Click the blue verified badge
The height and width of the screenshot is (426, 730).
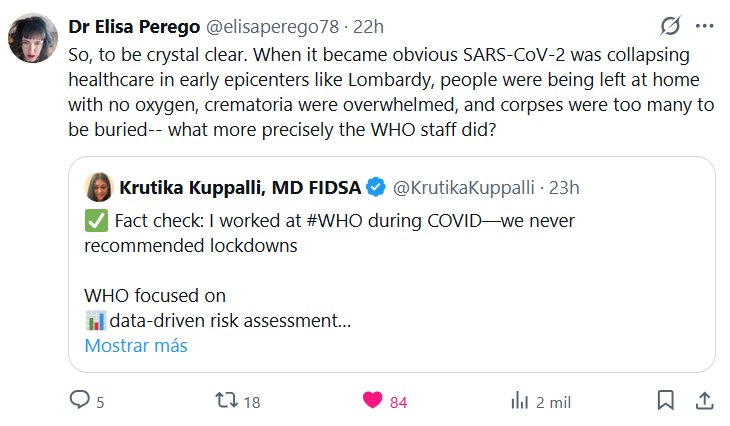(376, 187)
